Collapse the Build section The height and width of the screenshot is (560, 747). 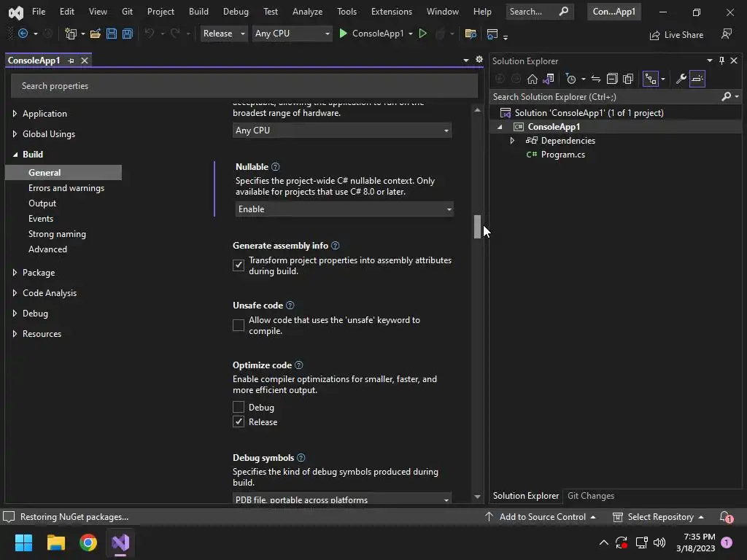click(15, 155)
